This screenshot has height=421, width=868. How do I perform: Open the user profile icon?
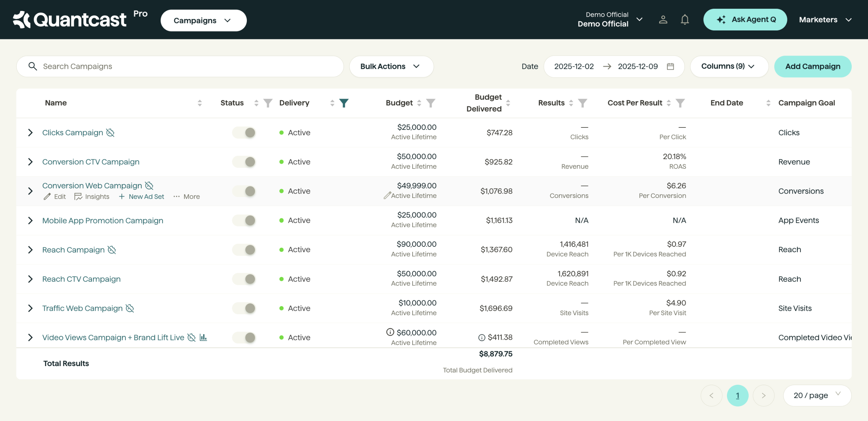point(663,20)
